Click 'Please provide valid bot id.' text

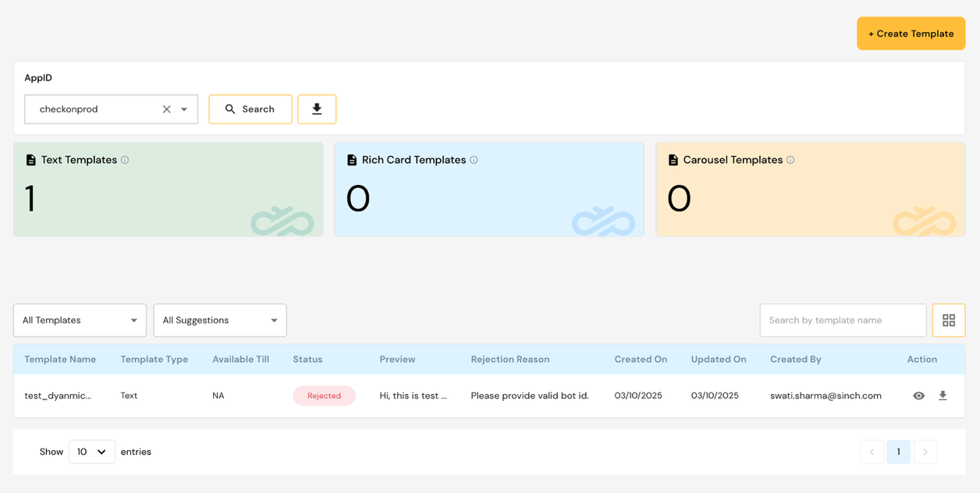tap(530, 395)
